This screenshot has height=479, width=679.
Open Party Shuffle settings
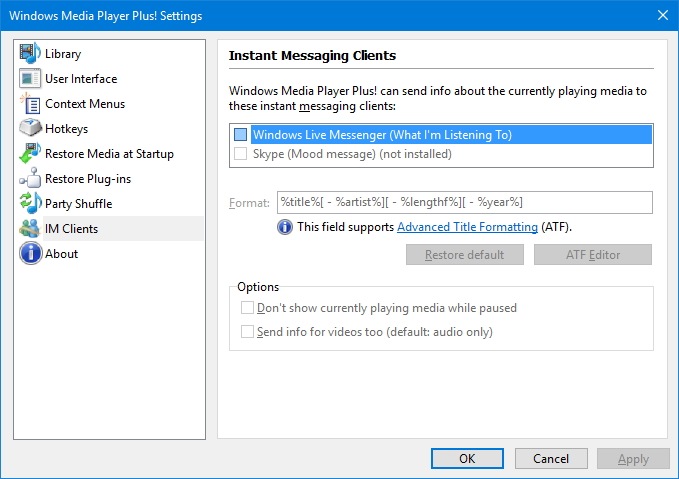pyautogui.click(x=78, y=204)
